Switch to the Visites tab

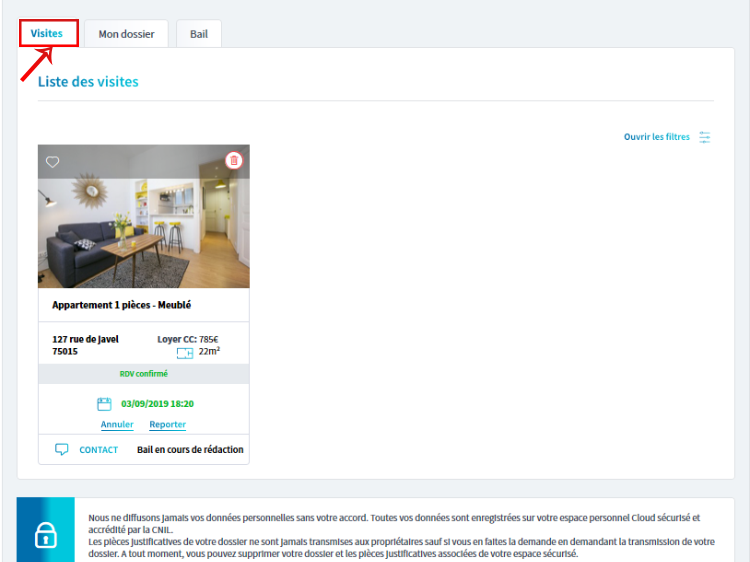47,33
